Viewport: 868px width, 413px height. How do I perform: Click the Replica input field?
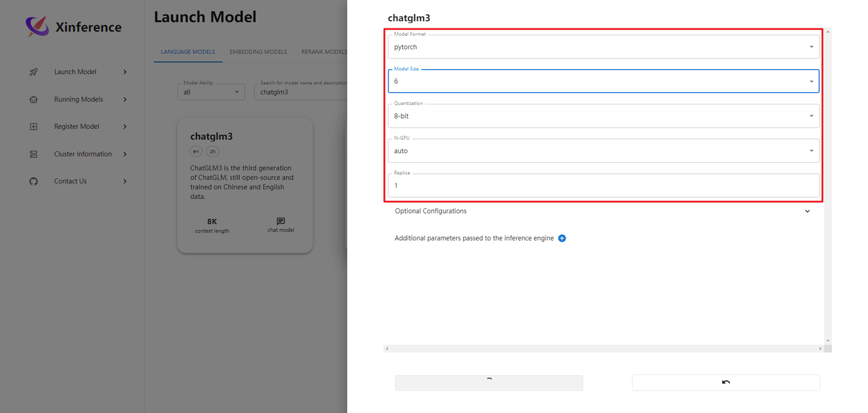pyautogui.click(x=603, y=186)
